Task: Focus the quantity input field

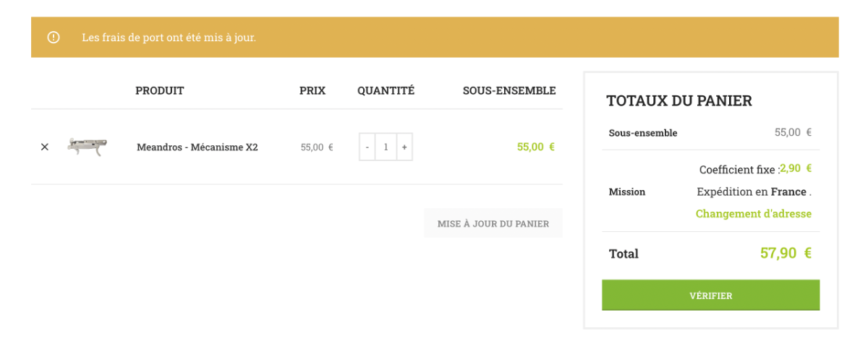Action: pyautogui.click(x=386, y=147)
